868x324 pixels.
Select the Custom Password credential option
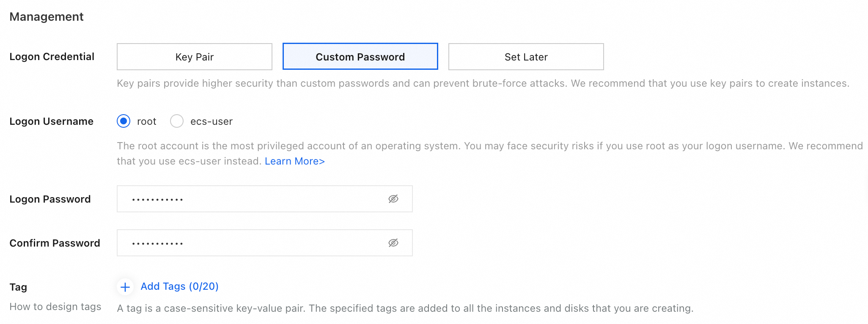tap(360, 57)
